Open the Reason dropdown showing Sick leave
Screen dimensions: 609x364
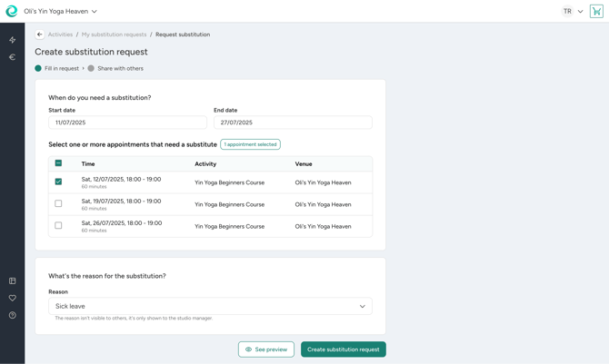[210, 307]
